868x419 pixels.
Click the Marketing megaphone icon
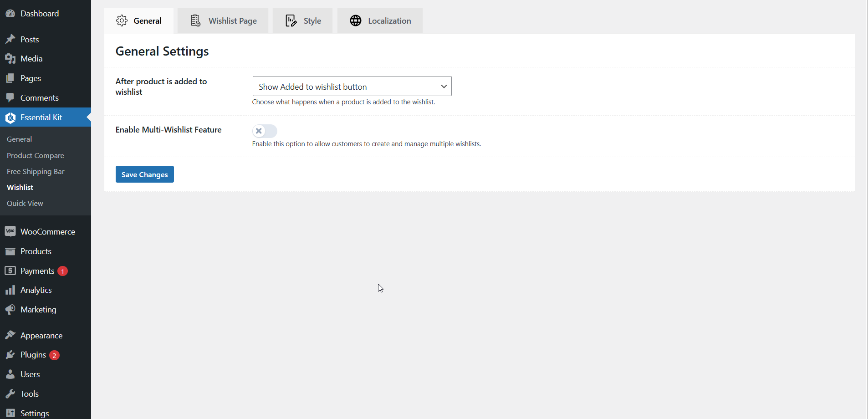10,310
